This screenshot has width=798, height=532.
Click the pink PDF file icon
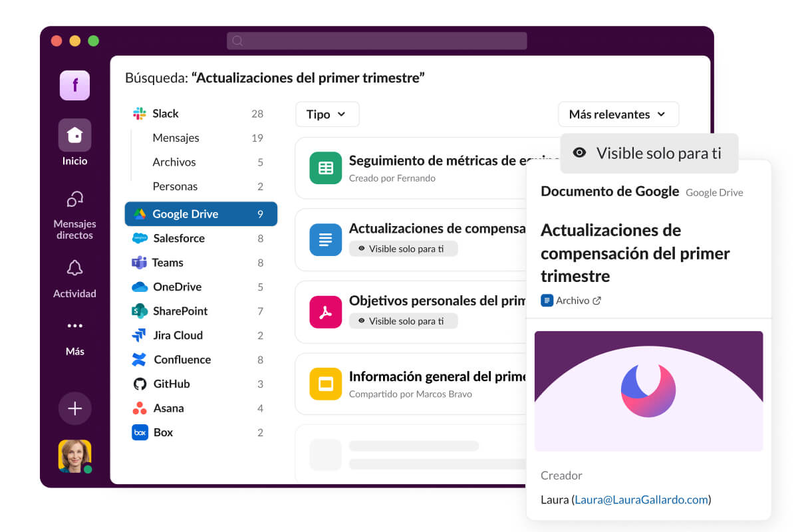click(x=325, y=313)
